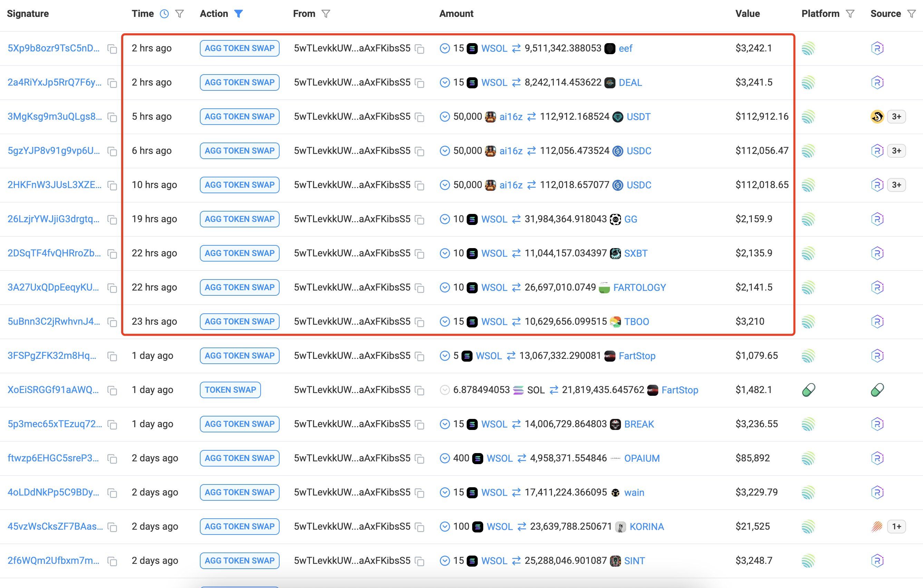
Task: Open Time column filter
Action: pyautogui.click(x=179, y=14)
